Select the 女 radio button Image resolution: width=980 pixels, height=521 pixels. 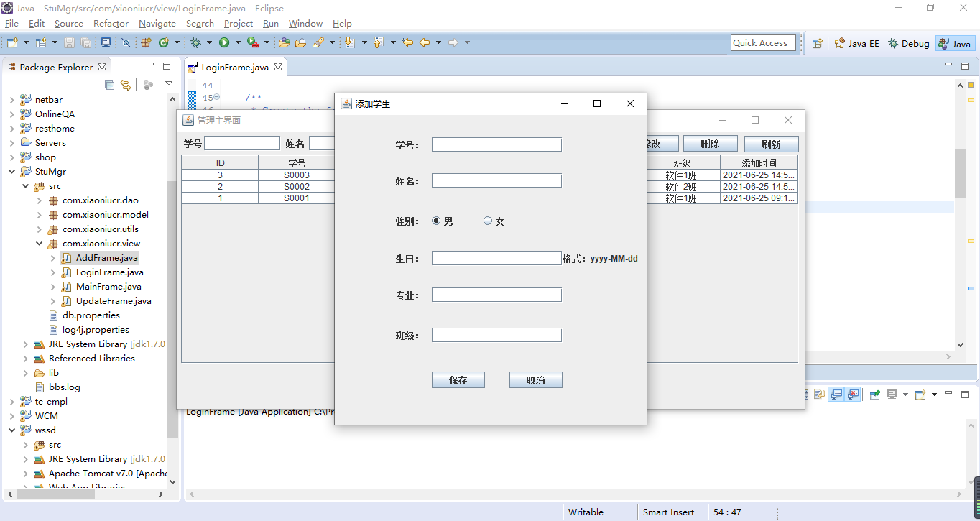tap(488, 221)
